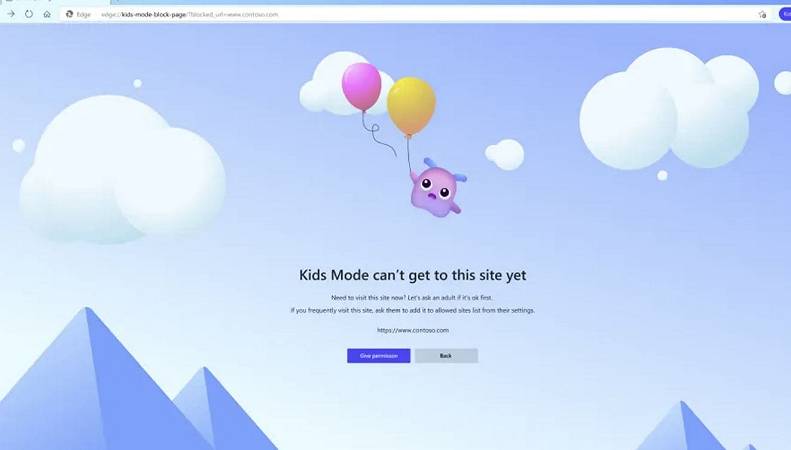Screen dimensions: 791x450
Task: Select the browser tab at the top left
Action: click(55, 2)
